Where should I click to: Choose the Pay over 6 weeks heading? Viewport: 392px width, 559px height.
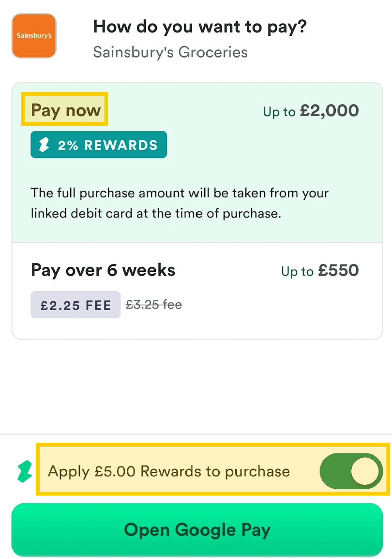tap(103, 270)
